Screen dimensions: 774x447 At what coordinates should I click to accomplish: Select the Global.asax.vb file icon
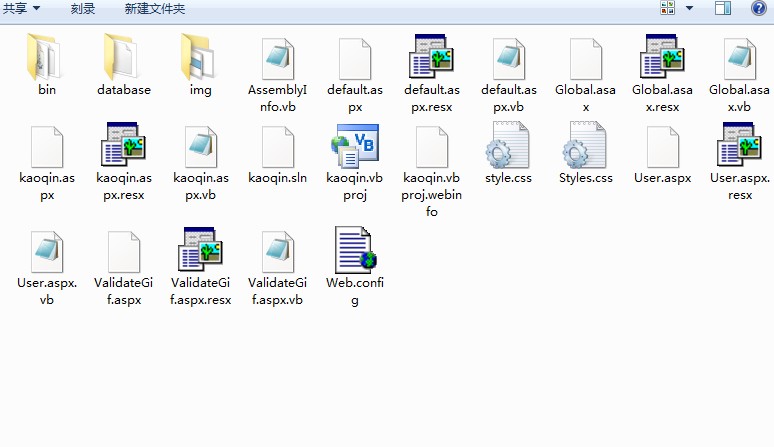pos(740,59)
